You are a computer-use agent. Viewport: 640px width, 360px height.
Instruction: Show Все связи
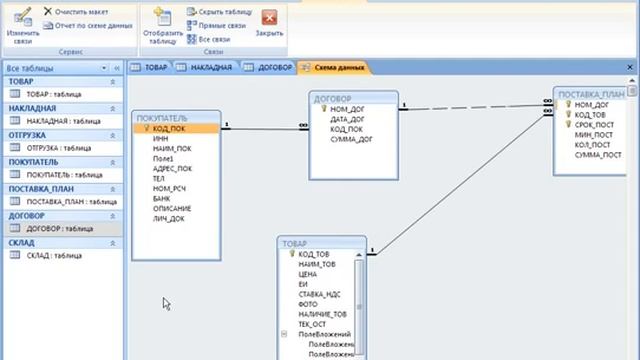[x=209, y=39]
